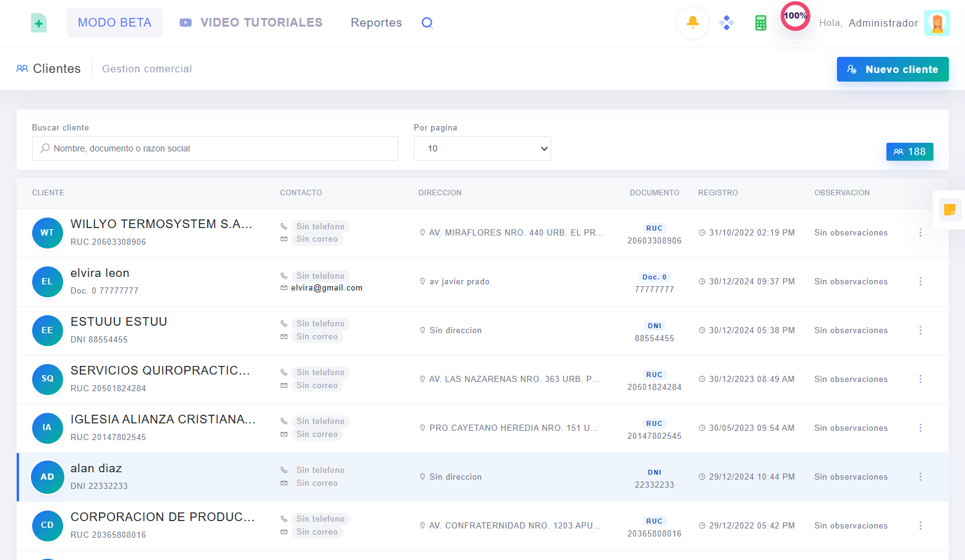Select client SERVICIOS QUIROPRACTIC...
The image size is (965, 560).
(160, 370)
